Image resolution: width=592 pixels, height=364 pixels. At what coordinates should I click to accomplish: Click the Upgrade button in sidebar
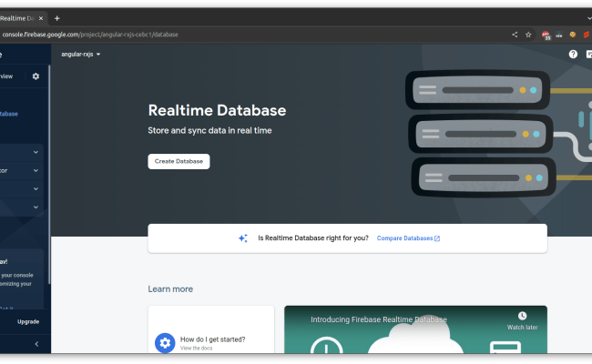28,322
